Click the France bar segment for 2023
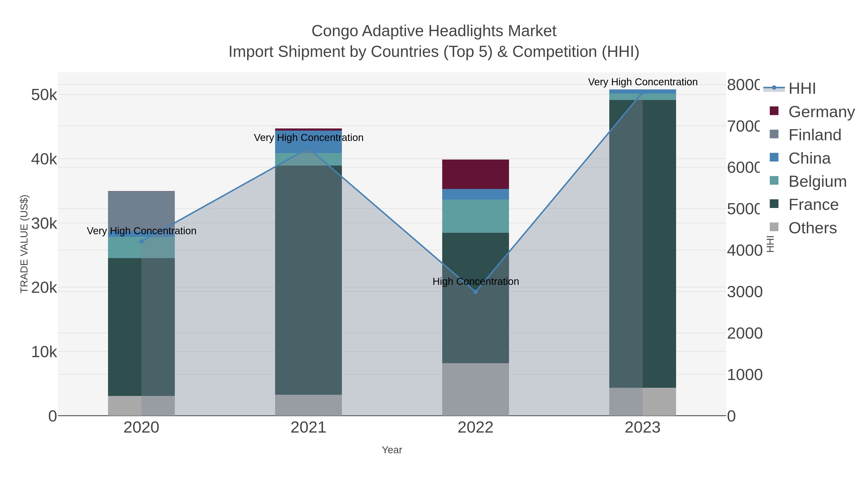This screenshot has height=488, width=868. pyautogui.click(x=643, y=244)
